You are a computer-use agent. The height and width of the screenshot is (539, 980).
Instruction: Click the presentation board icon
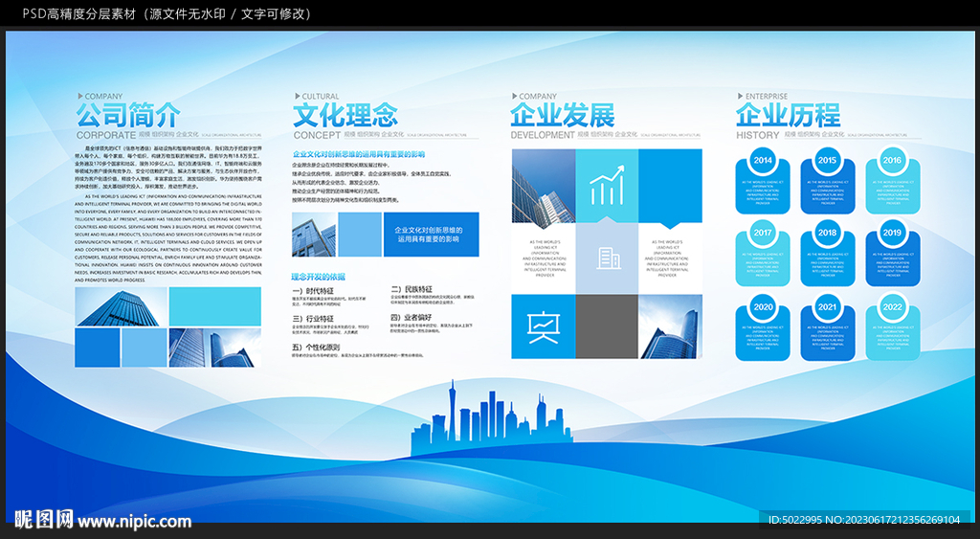pos(544,327)
